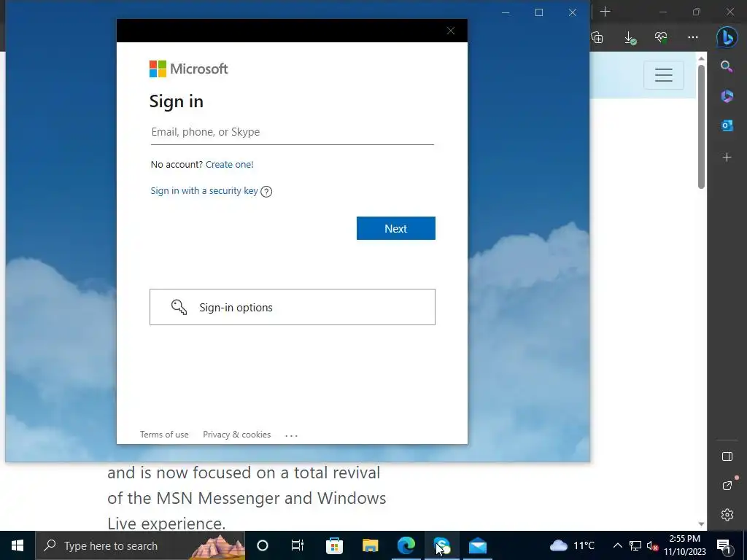Viewport: 747px width, 560px height.
Task: Click scrollbar down arrow in Edge
Action: (x=701, y=524)
